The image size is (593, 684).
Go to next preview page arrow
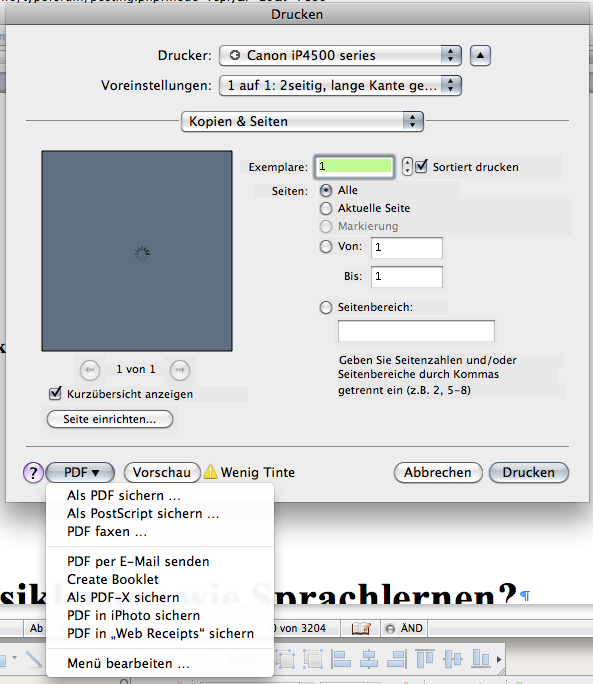pos(180,370)
